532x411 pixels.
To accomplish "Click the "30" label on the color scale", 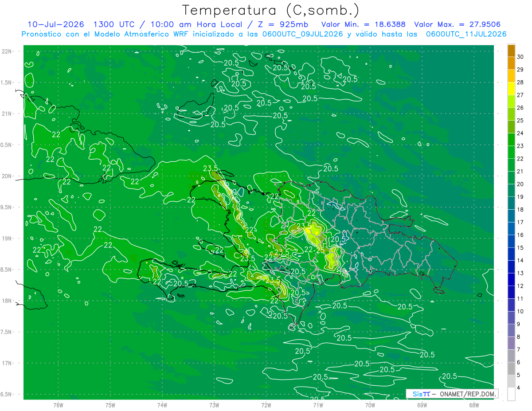I will coord(520,57).
